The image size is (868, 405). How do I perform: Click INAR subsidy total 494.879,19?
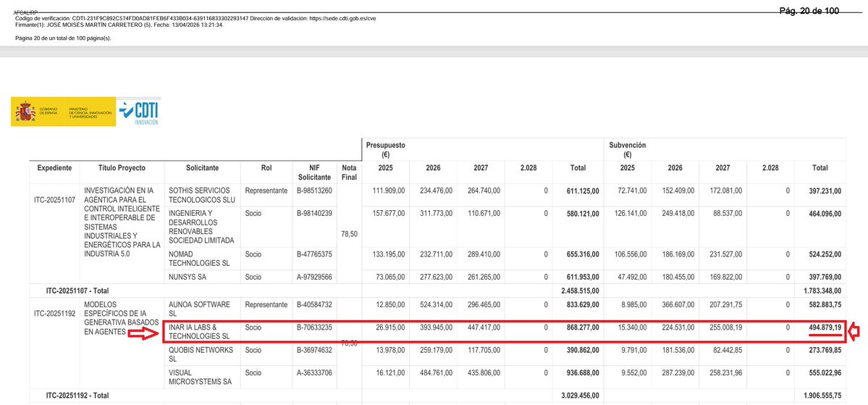[825, 327]
